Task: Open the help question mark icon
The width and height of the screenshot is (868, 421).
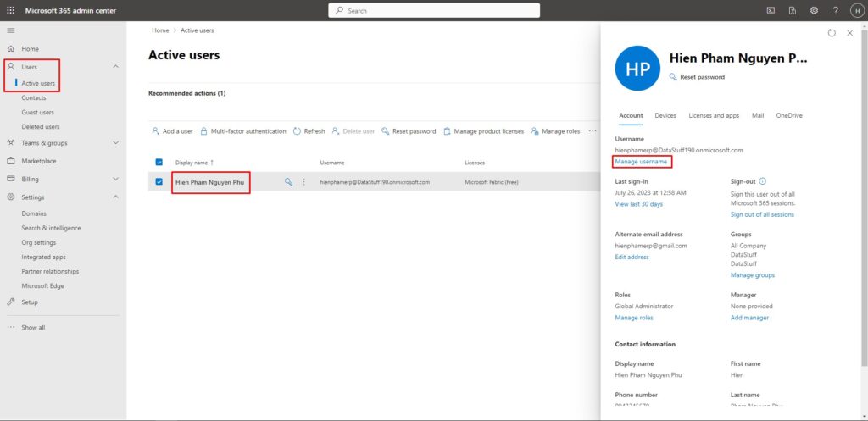Action: pyautogui.click(x=836, y=10)
